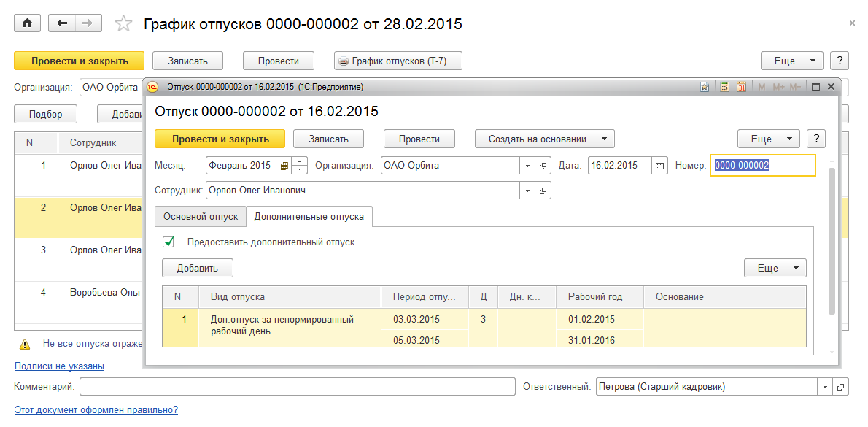Expand the Ответственный dropdown arrow

click(x=826, y=387)
